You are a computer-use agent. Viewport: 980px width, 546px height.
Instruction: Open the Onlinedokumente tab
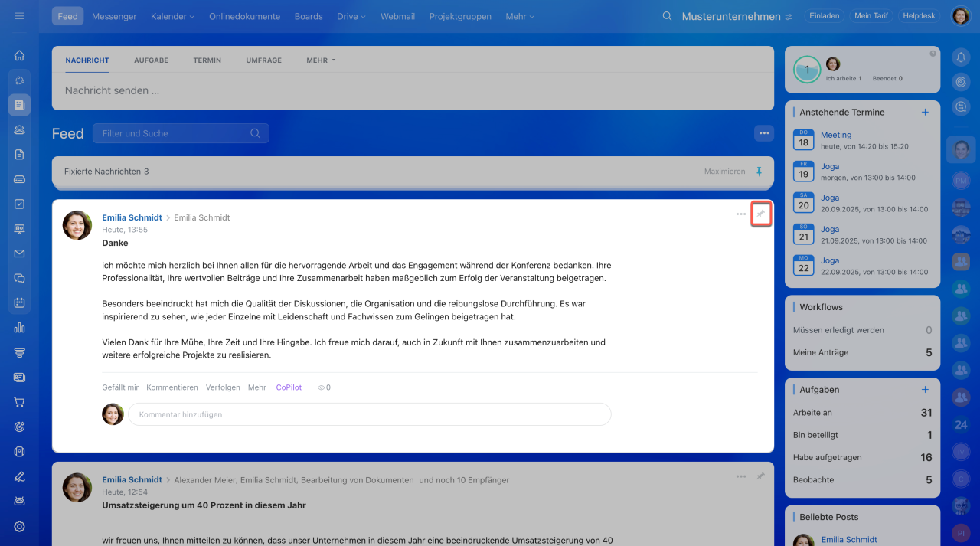coord(244,16)
